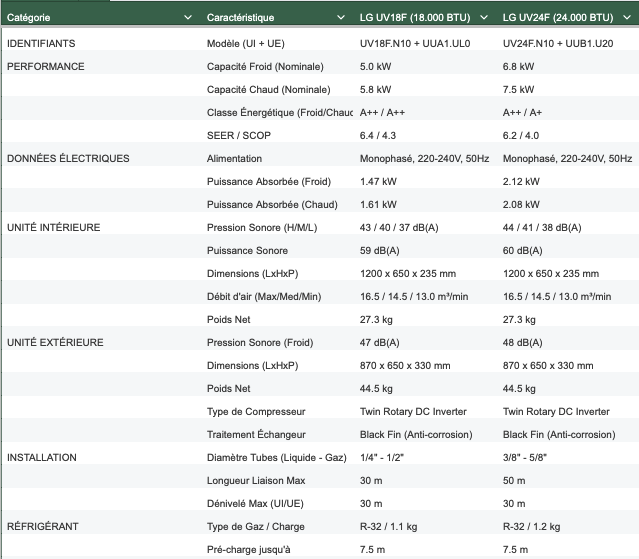Select the Pression Sonore (H/M/L) cell
Image resolution: width=639 pixels, height=559 pixels.
(262, 227)
